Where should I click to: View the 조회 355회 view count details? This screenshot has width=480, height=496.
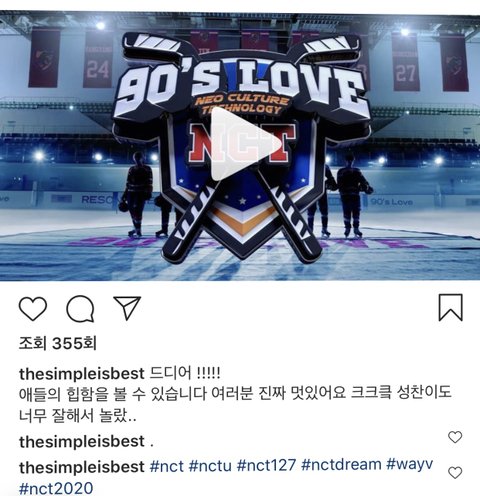coord(57,343)
